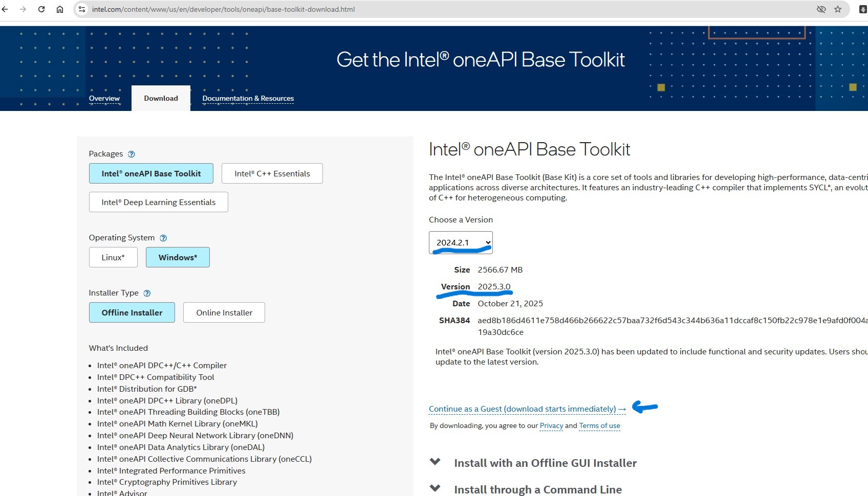
Task: Go to browser home page icon
Action: (60, 9)
